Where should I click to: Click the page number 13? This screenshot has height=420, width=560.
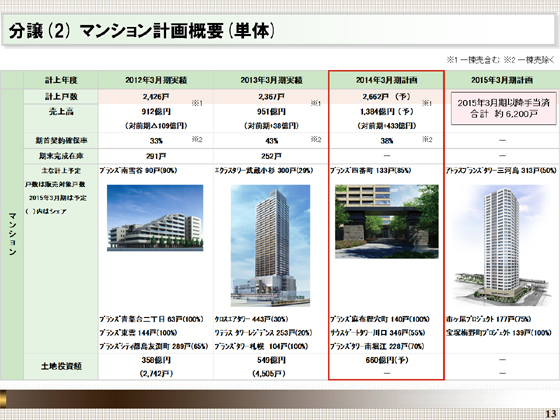click(552, 414)
